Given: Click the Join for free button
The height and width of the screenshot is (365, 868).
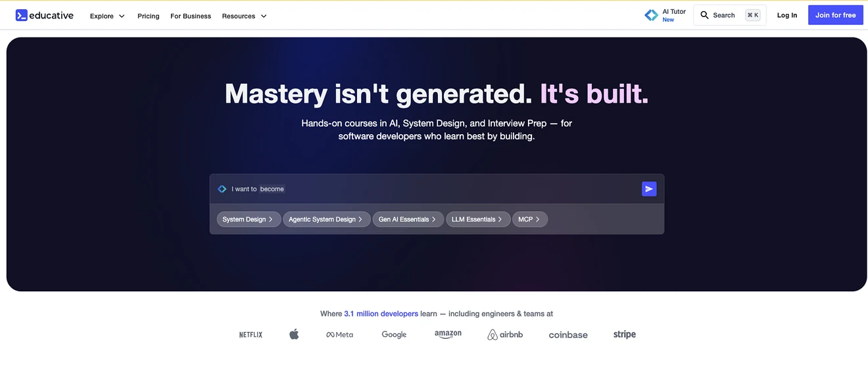Looking at the screenshot, I should point(835,15).
